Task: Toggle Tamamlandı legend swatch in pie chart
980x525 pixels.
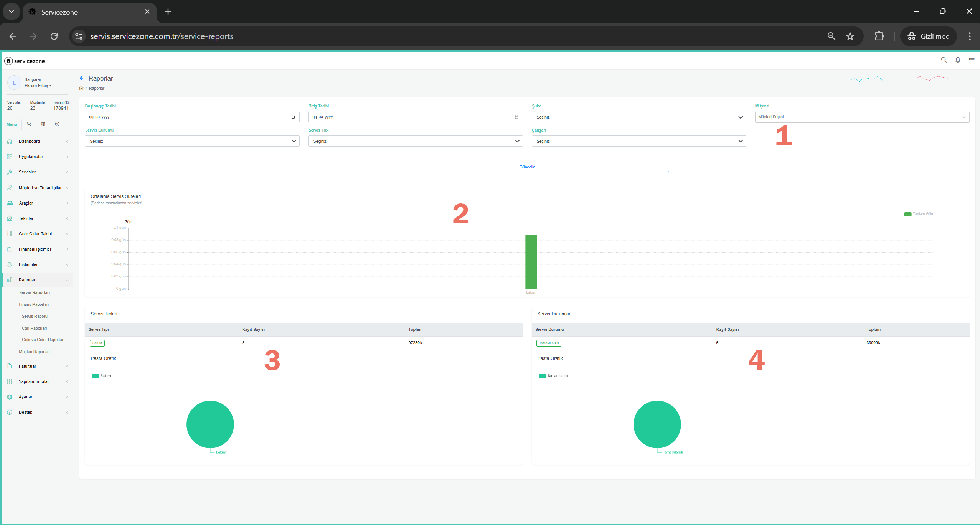Action: pyautogui.click(x=542, y=376)
